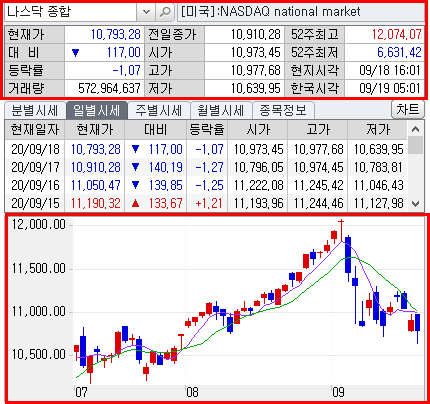Click the 차트 button
This screenshot has height=404, width=430.
(407, 110)
